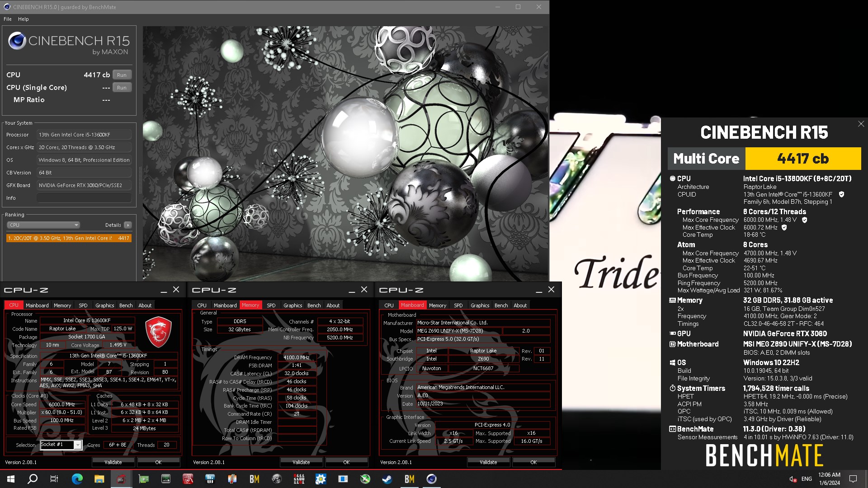868x488 pixels.
Task: Open the Windows Start menu
Action: tap(11, 479)
